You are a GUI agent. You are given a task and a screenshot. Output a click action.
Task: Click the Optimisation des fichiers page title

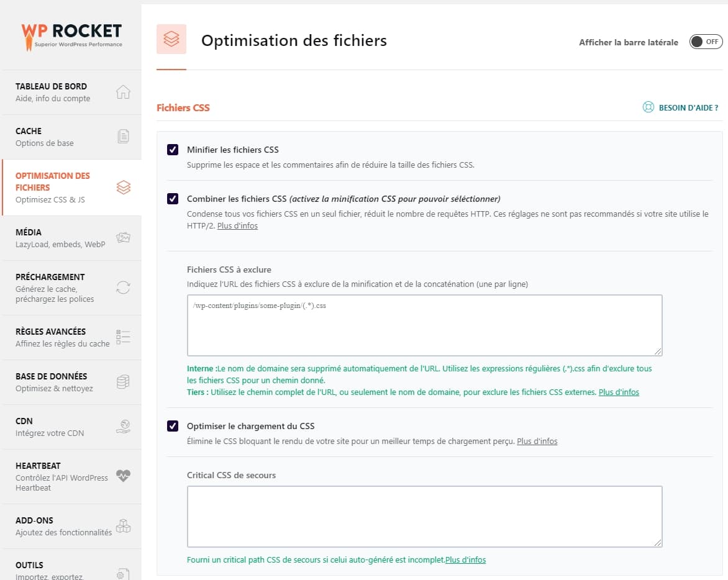[294, 41]
